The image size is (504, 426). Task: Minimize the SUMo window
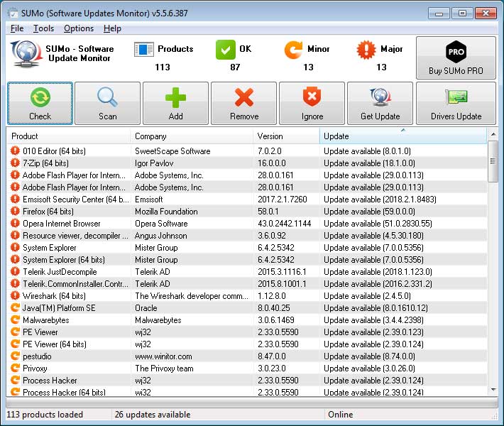click(439, 13)
